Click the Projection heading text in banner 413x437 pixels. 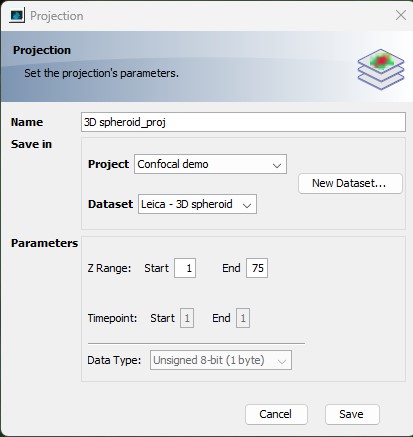[x=42, y=50]
